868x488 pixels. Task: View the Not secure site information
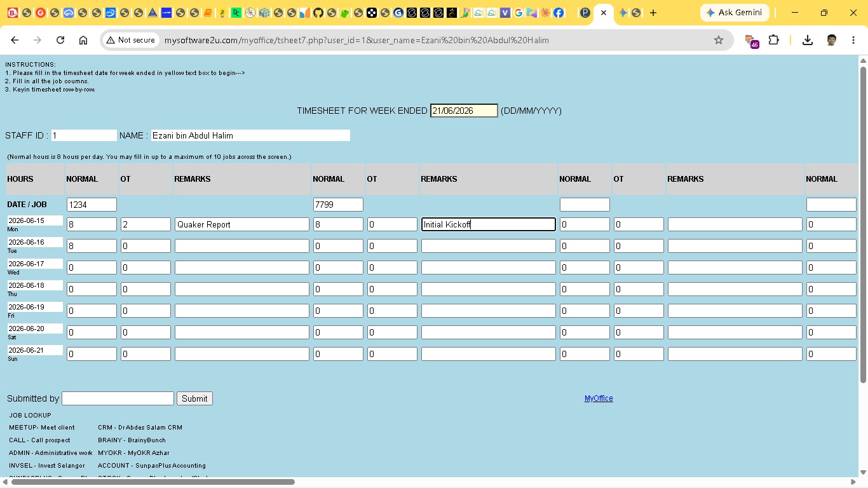pyautogui.click(x=131, y=40)
